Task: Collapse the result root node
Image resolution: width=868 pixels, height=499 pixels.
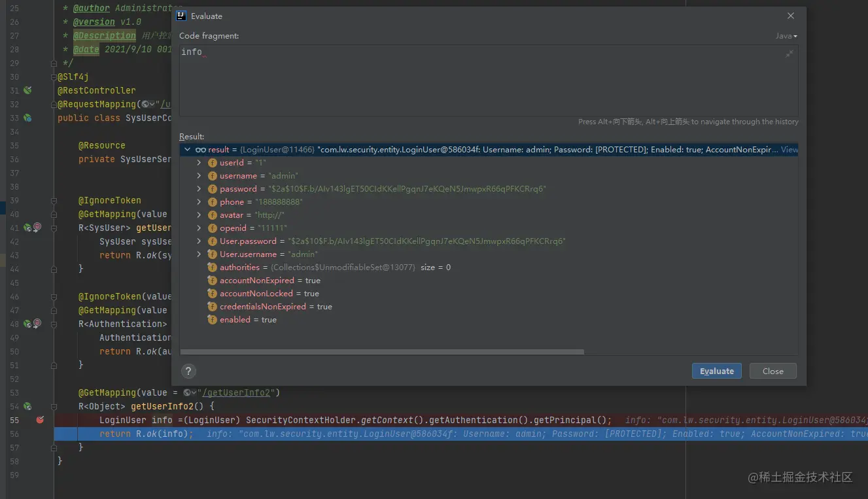Action: [188, 150]
